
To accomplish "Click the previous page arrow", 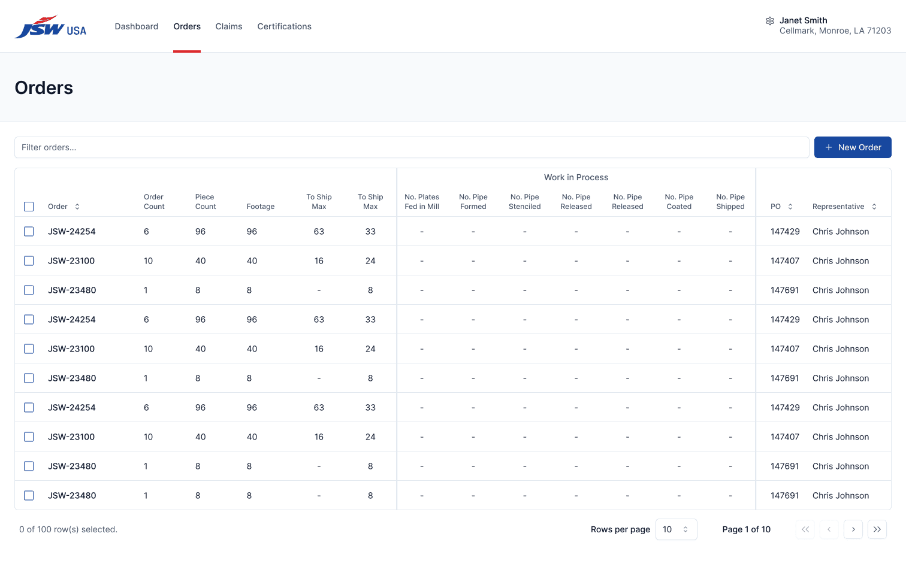I will [829, 529].
